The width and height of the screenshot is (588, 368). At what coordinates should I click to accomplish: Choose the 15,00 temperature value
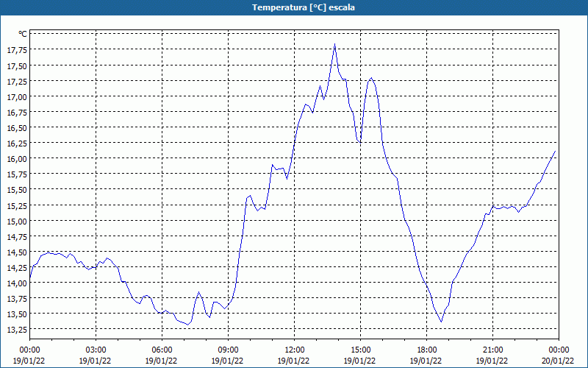pyautogui.click(x=17, y=222)
